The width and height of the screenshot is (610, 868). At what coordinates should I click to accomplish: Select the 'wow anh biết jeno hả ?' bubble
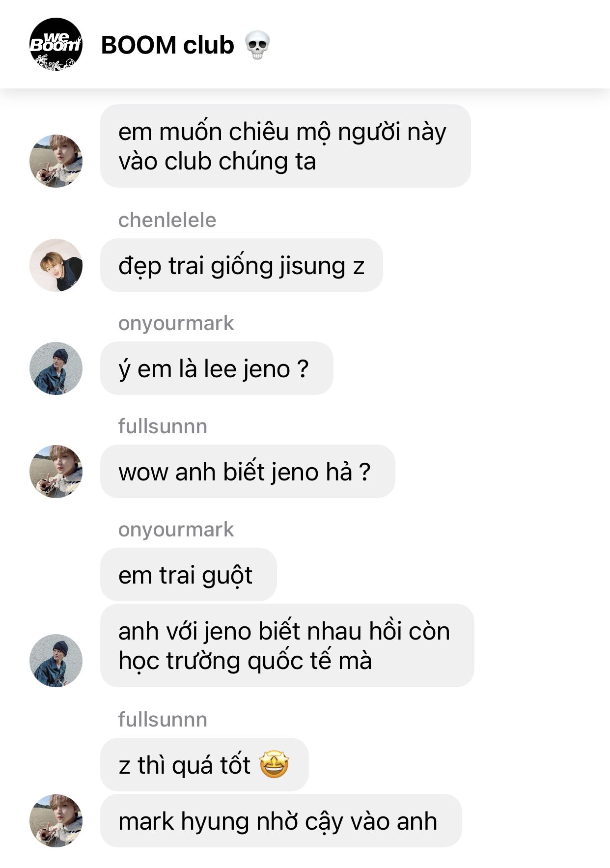tap(248, 472)
